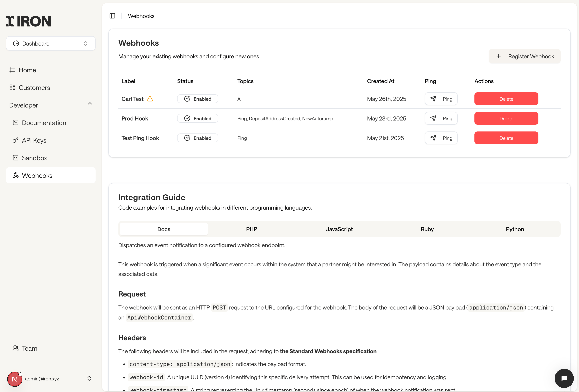The image size is (579, 392).
Task: Switch to the Python tab
Action: pos(515,229)
